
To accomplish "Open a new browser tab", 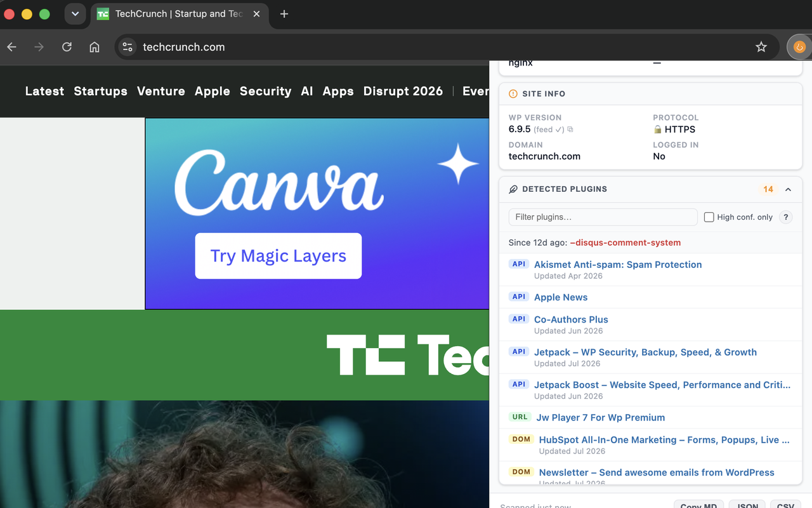I will (284, 14).
